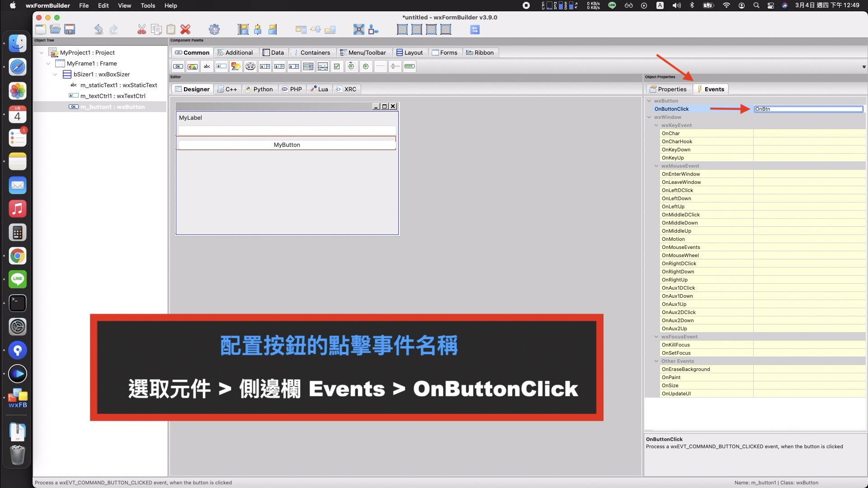
Task: Click the Expand toolbar icon
Action: pyautogui.click(x=359, y=30)
